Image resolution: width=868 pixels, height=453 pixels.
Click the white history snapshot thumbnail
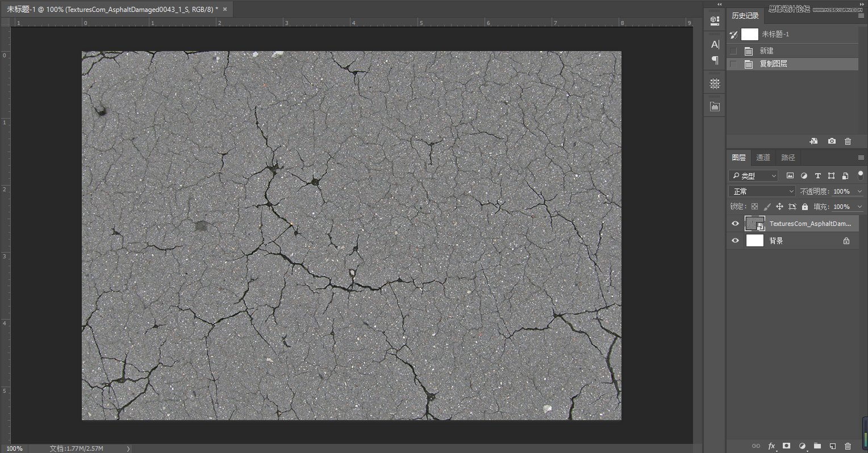point(750,35)
